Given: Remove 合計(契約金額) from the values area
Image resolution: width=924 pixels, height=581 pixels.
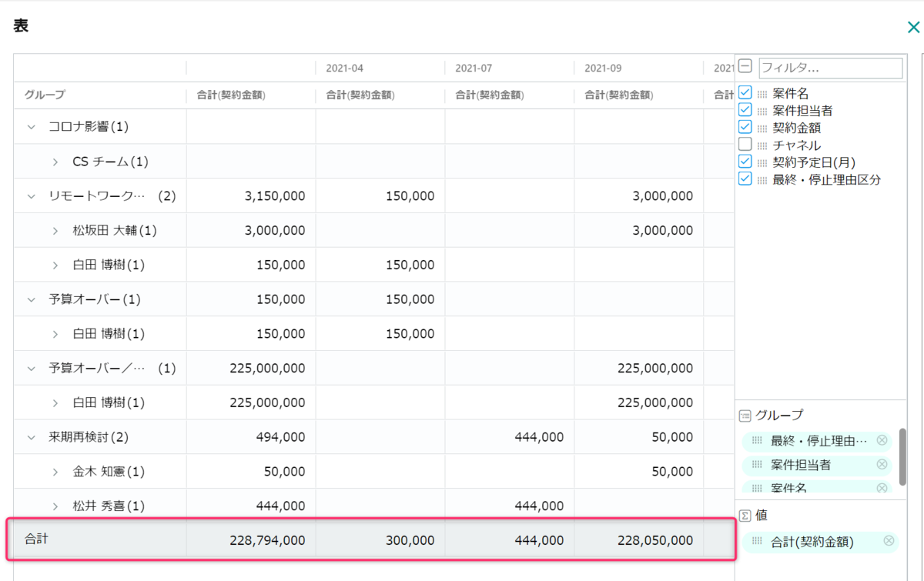Looking at the screenshot, I should [889, 541].
